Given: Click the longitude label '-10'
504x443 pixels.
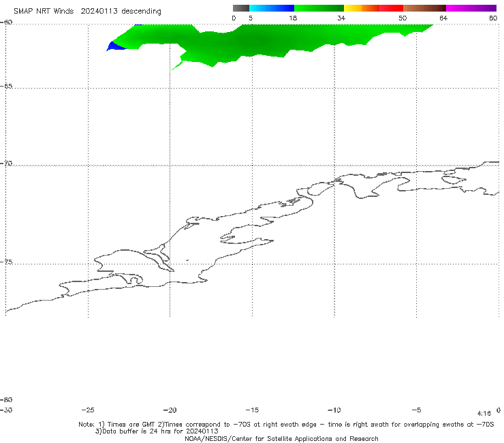Looking at the screenshot, I should 334,410.
